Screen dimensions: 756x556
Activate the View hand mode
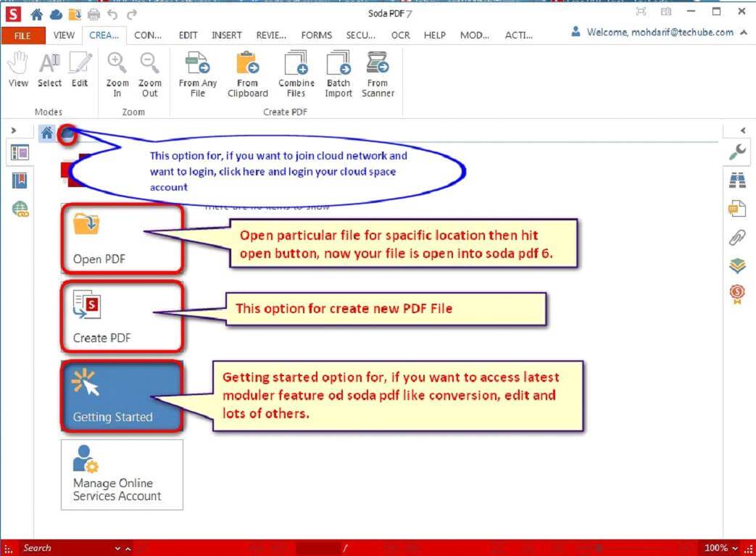(x=18, y=70)
